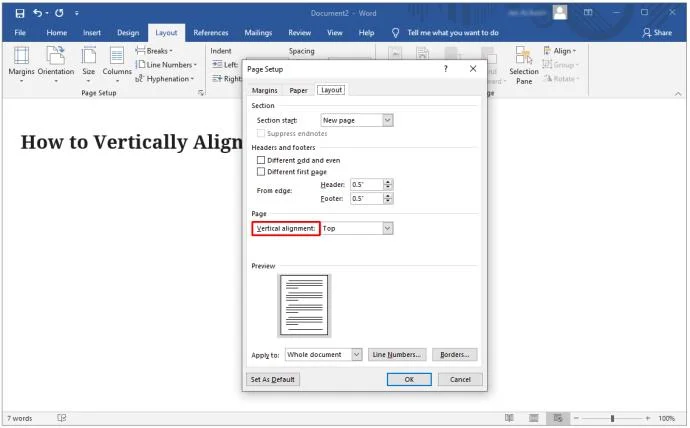Screen dimensions: 690x428
Task: Enable Different odd and even checkbox
Action: 261,160
